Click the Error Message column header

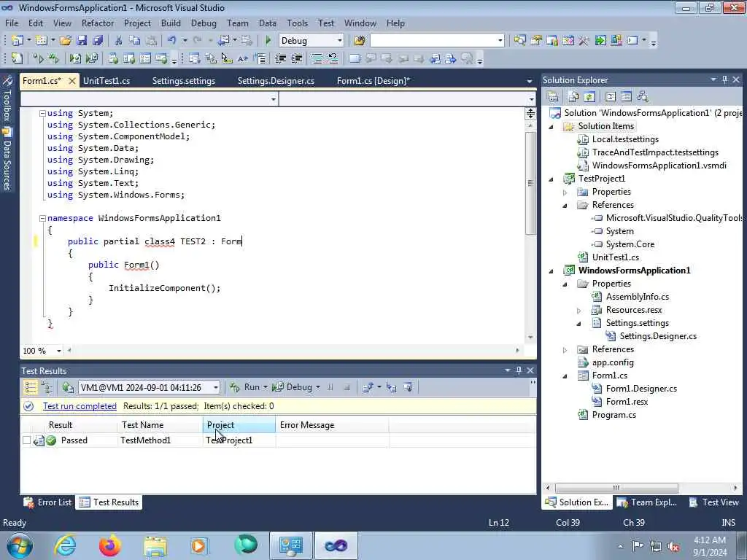(332, 425)
